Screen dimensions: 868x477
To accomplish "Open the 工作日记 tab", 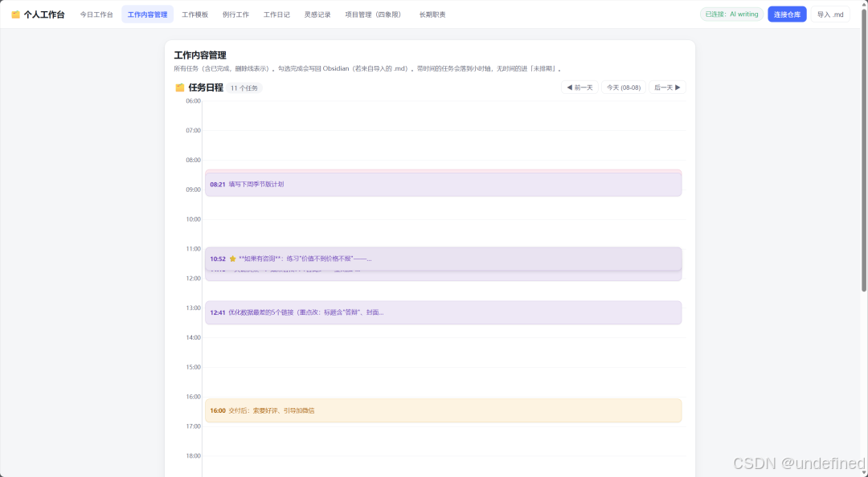I will tap(276, 14).
